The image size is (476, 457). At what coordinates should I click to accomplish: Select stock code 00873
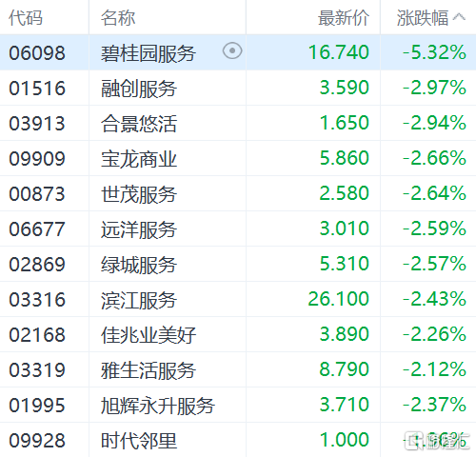click(37, 193)
